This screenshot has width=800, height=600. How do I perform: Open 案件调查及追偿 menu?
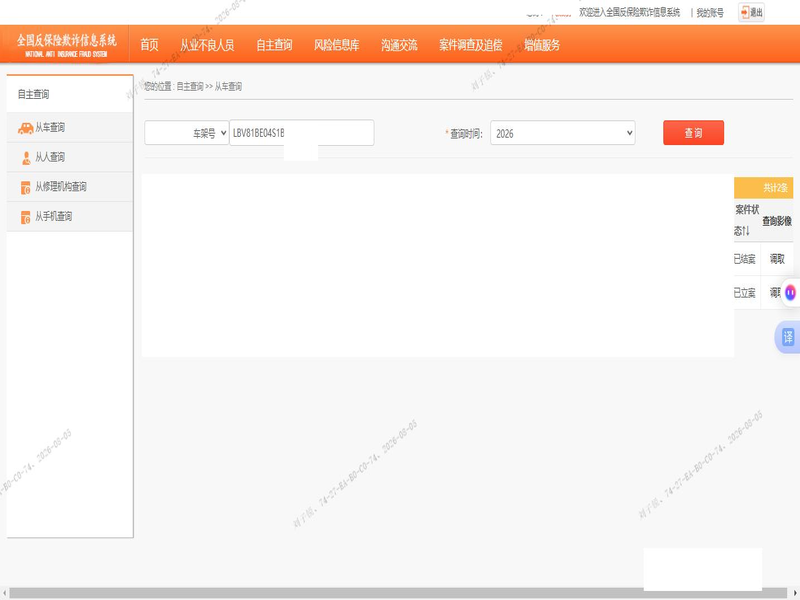point(470,45)
